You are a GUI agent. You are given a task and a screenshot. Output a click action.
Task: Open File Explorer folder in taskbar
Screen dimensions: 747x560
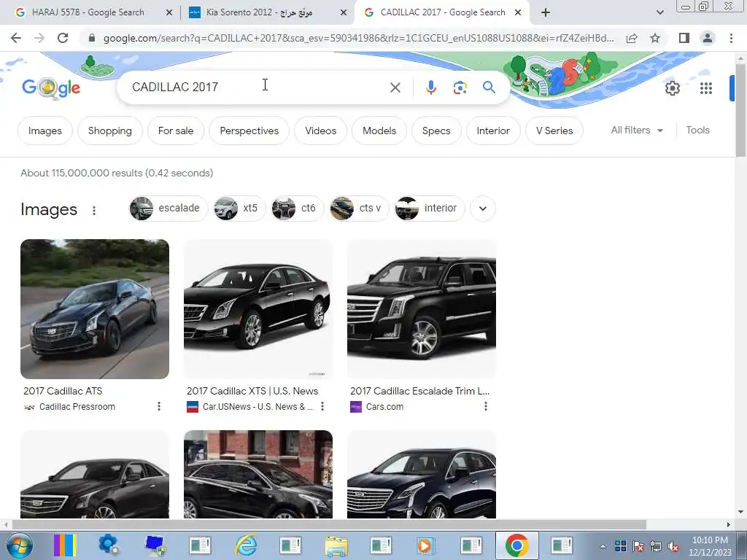coord(336,545)
